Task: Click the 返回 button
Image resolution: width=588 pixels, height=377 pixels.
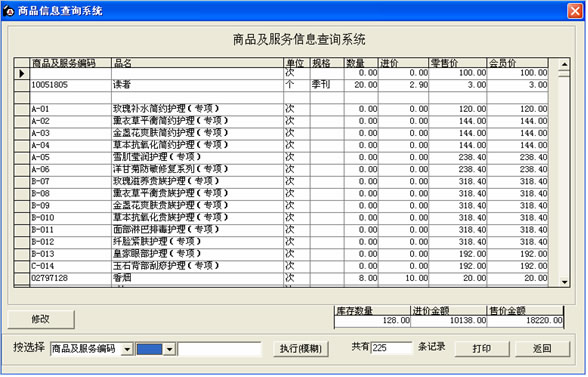Action: [542, 349]
